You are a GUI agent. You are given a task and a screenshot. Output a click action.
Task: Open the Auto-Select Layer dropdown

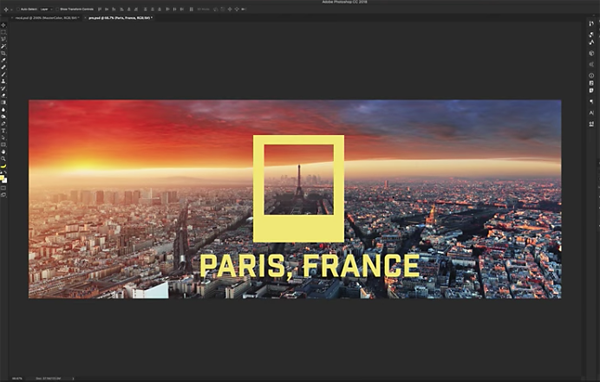46,9
